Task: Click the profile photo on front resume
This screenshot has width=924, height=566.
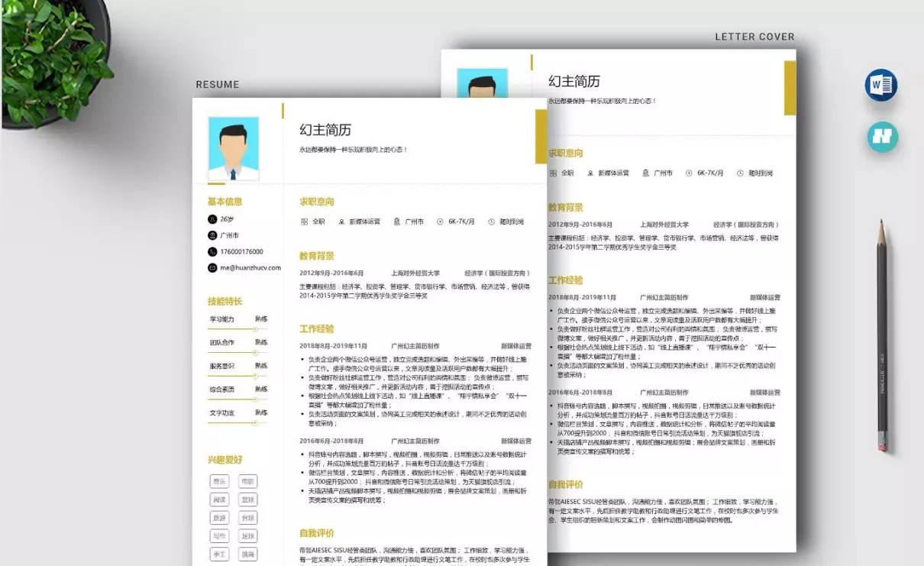Action: click(234, 148)
